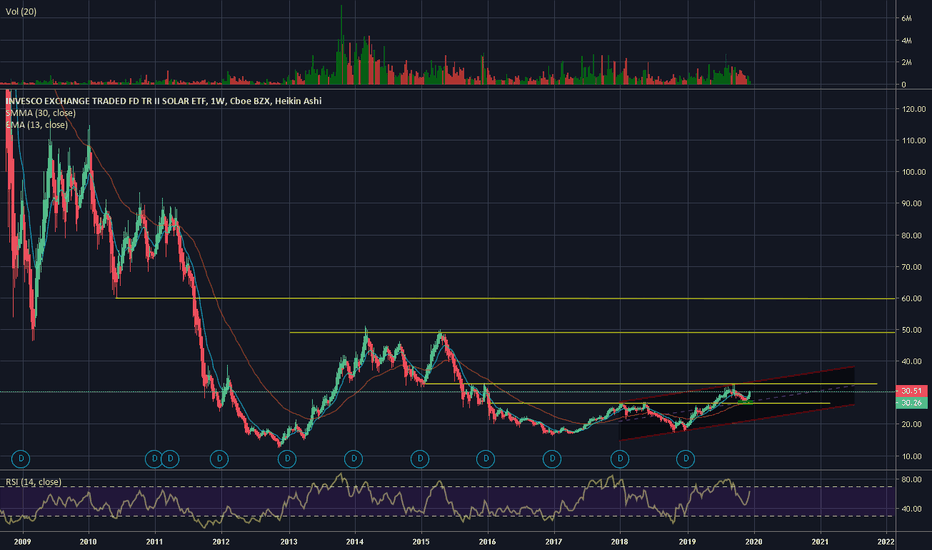The width and height of the screenshot is (932, 550).
Task: Click the 2M volume axis label
Action: pos(906,62)
